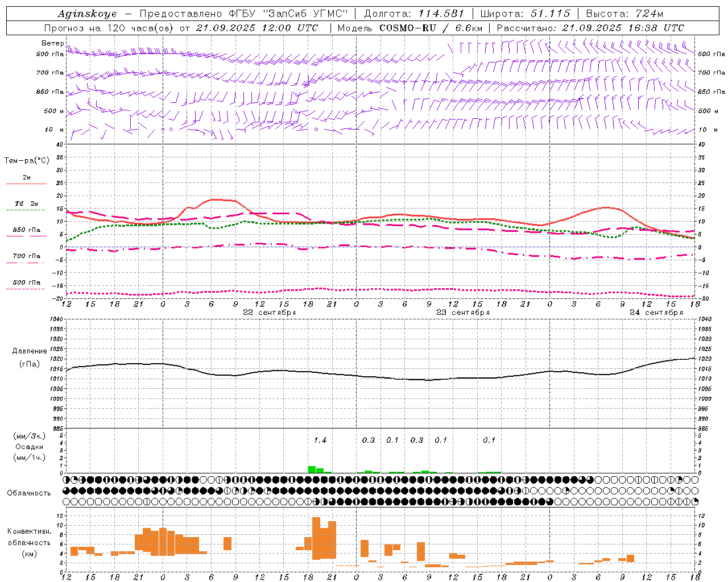The width and height of the screenshot is (728, 582).
Task: Select the '(мм/1ч.)' unit label
Action: (30, 458)
